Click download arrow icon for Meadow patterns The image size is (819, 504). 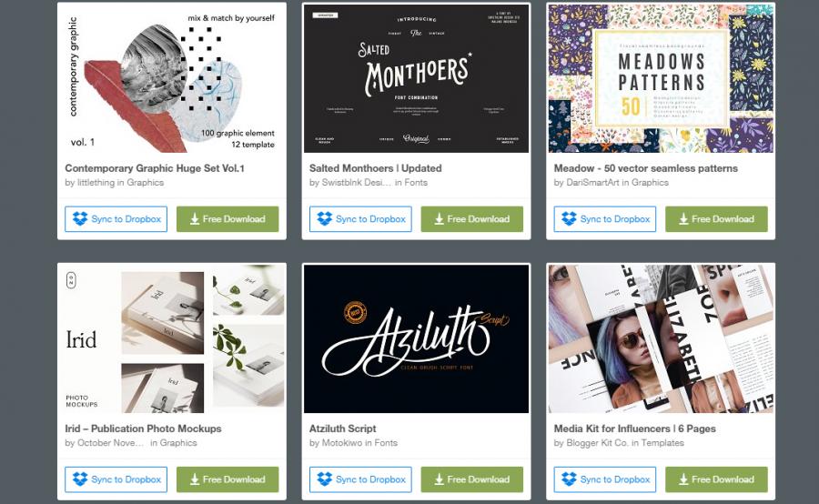click(683, 219)
